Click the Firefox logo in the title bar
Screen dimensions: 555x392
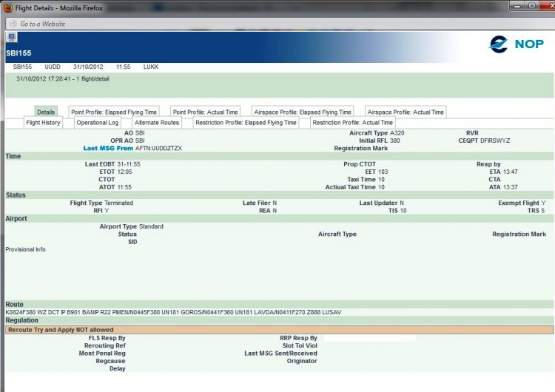[x=7, y=7]
